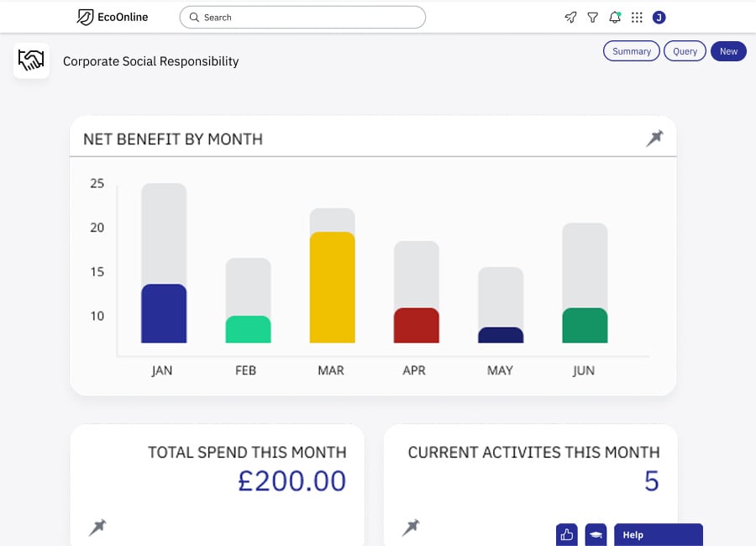
Task: Open the apps grid menu icon
Action: click(637, 17)
